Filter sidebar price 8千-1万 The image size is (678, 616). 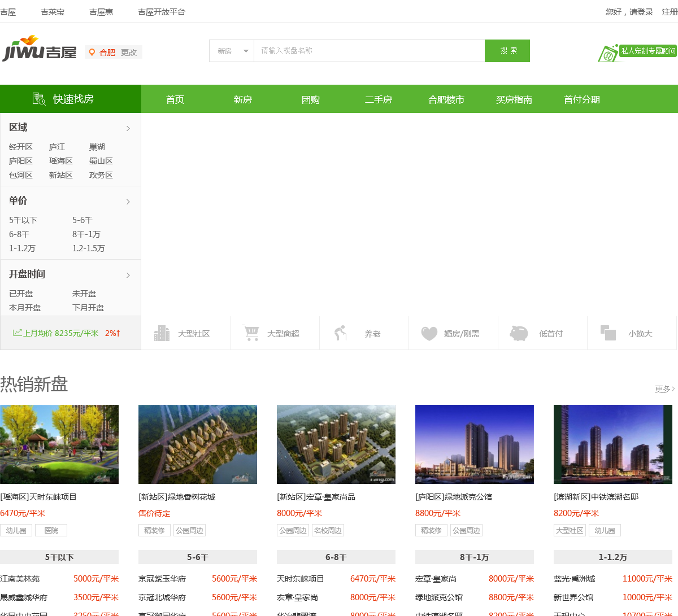pos(86,234)
